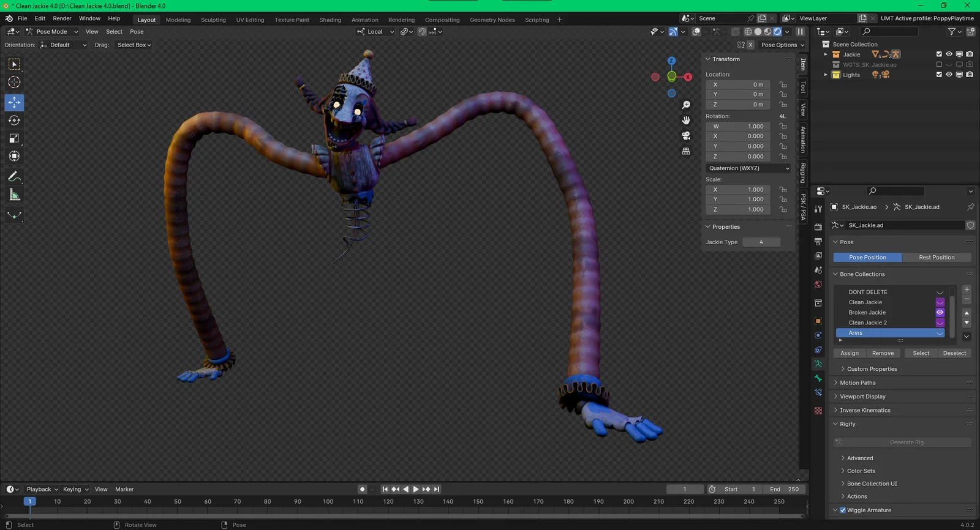
Task: Switch to the Sculpting workspace tab
Action: (213, 20)
